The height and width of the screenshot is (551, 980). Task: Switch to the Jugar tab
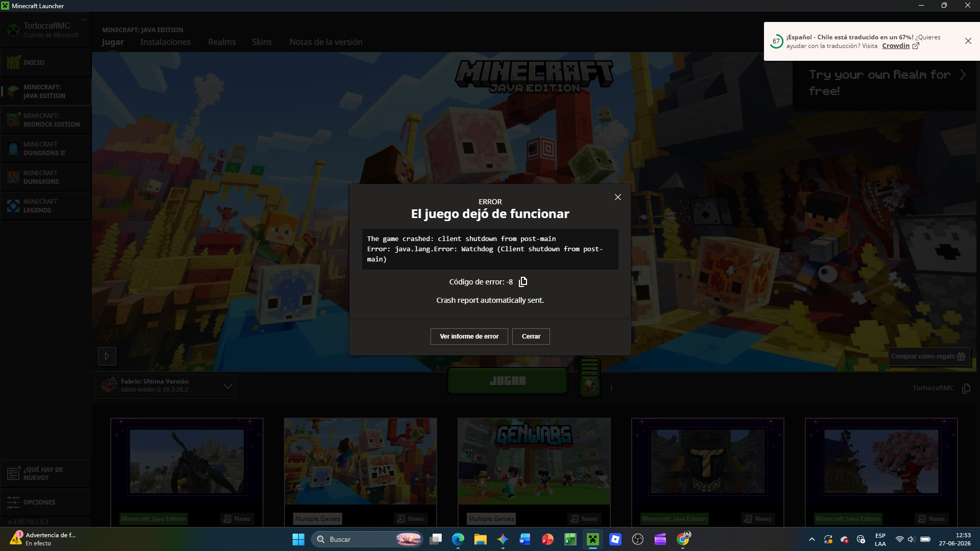[x=112, y=42]
